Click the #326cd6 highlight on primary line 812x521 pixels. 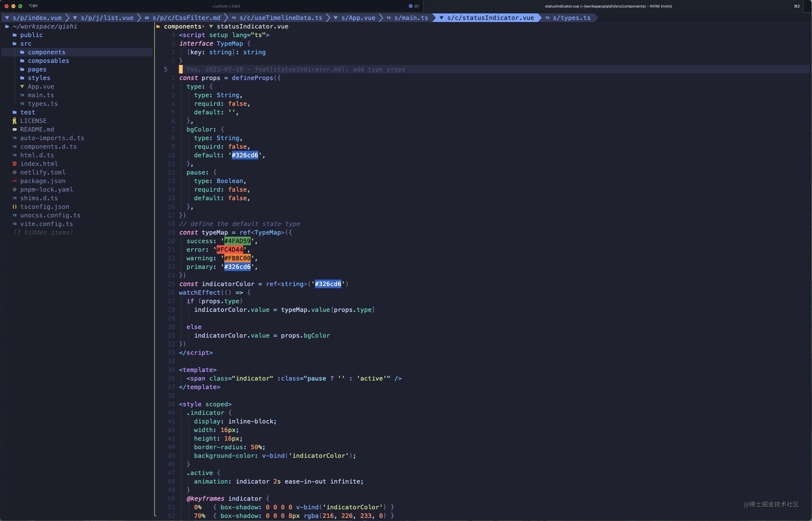click(237, 267)
